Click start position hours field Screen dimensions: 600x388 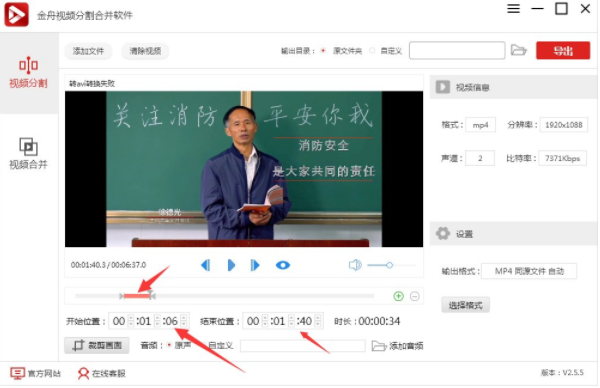119,321
